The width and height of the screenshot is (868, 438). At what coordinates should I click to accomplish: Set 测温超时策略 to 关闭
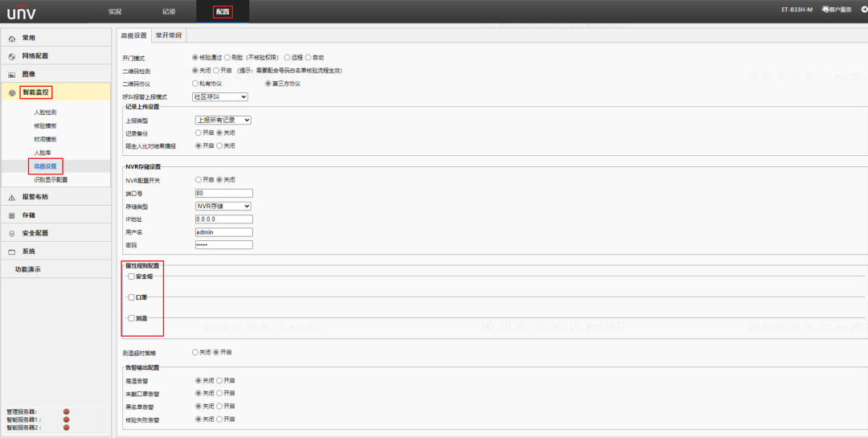coord(194,352)
